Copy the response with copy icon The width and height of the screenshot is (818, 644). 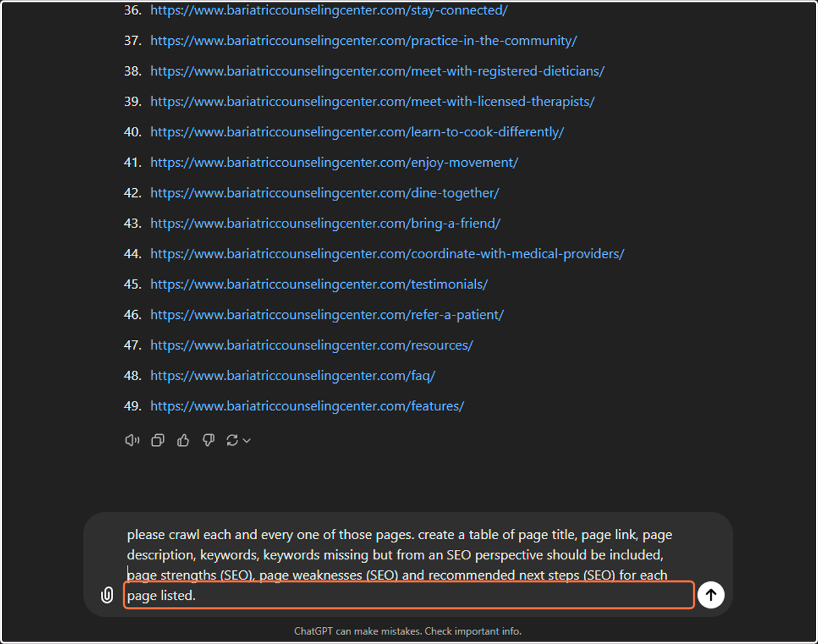[157, 441]
